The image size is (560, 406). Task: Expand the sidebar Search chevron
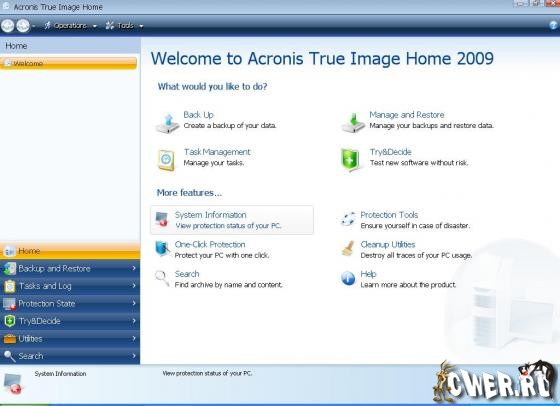[x=134, y=356]
